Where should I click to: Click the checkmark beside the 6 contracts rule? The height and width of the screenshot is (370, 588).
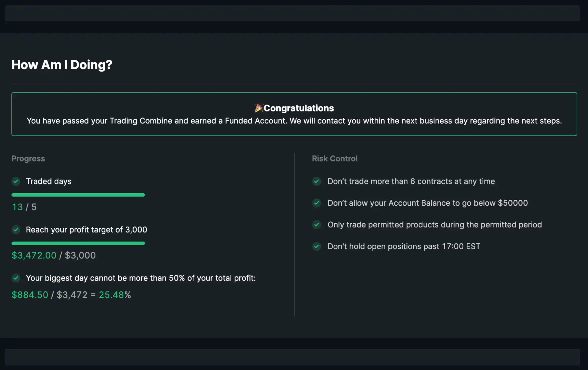tap(317, 181)
